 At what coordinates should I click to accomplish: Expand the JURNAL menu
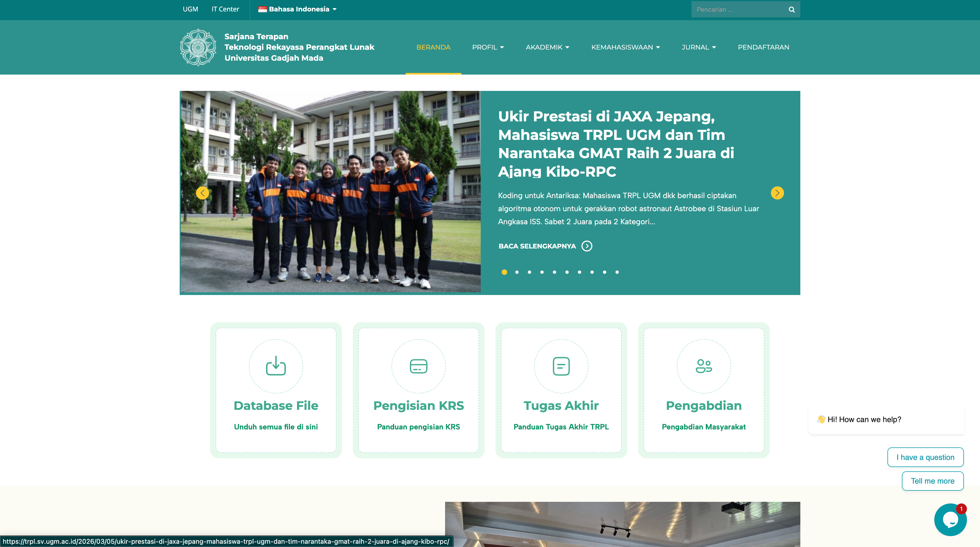pyautogui.click(x=699, y=47)
